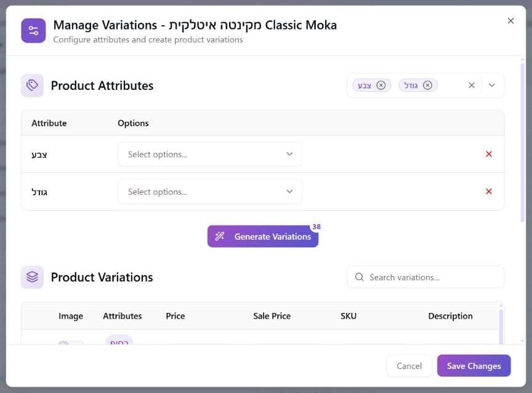The height and width of the screenshot is (393, 532).
Task: Delete the גודל attribute row
Action: [x=488, y=192]
